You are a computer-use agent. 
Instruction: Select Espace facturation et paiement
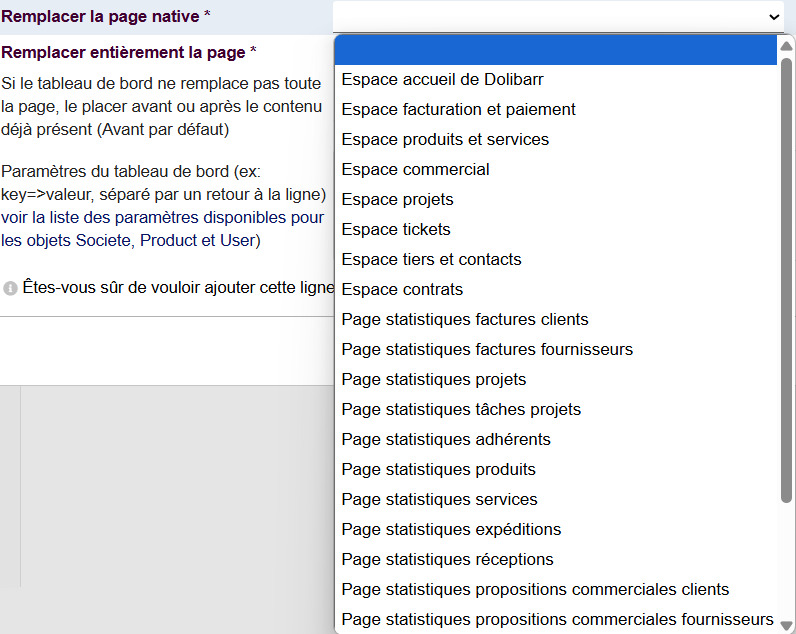[x=458, y=110]
